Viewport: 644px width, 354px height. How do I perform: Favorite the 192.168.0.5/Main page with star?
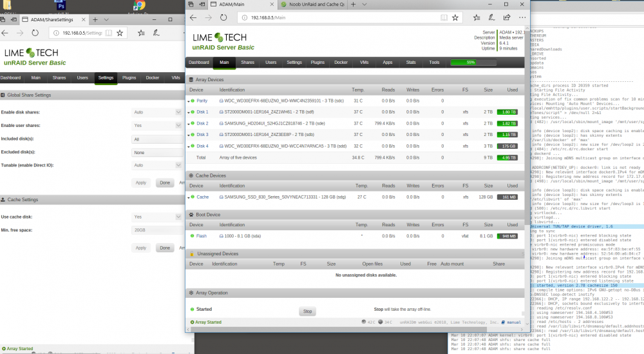pyautogui.click(x=455, y=17)
